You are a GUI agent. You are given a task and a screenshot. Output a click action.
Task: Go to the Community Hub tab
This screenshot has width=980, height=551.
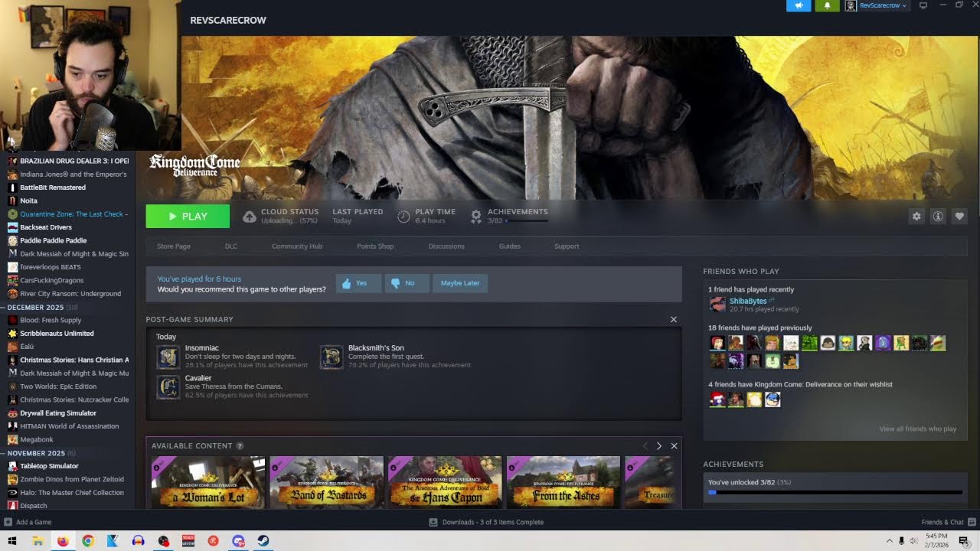pyautogui.click(x=297, y=246)
